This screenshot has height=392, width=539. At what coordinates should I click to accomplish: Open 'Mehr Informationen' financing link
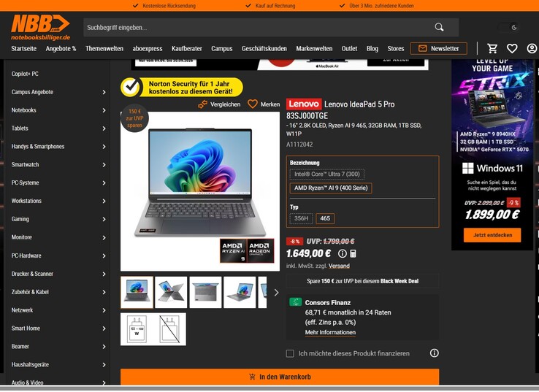pyautogui.click(x=330, y=332)
